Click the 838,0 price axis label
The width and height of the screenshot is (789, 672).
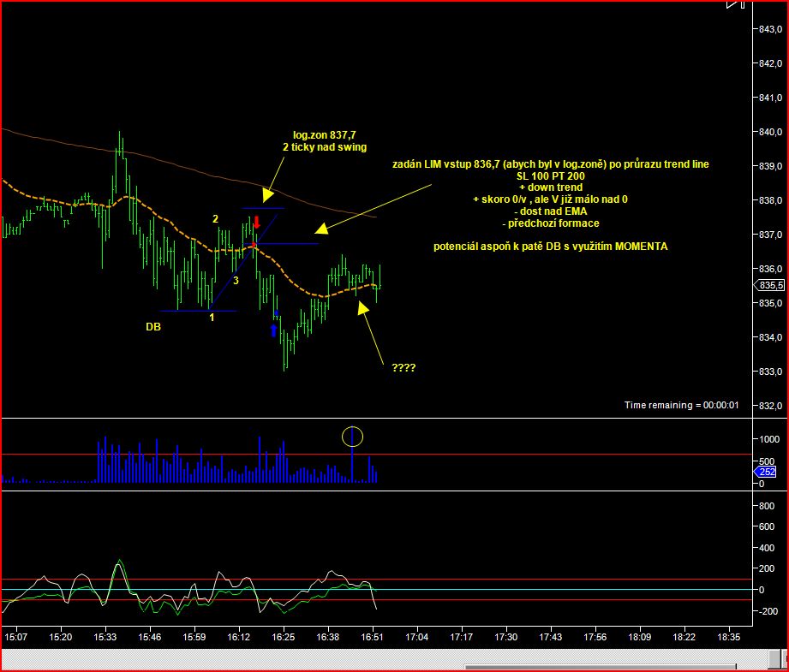770,200
